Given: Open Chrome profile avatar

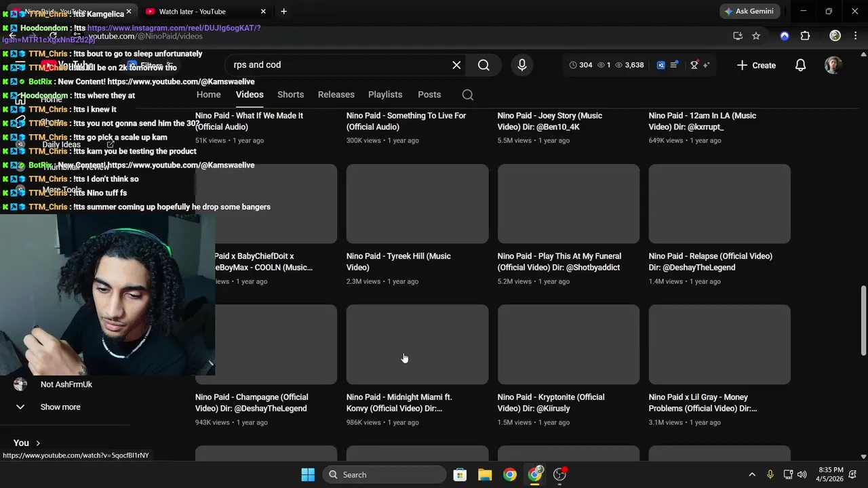Looking at the screenshot, I should pyautogui.click(x=835, y=36).
